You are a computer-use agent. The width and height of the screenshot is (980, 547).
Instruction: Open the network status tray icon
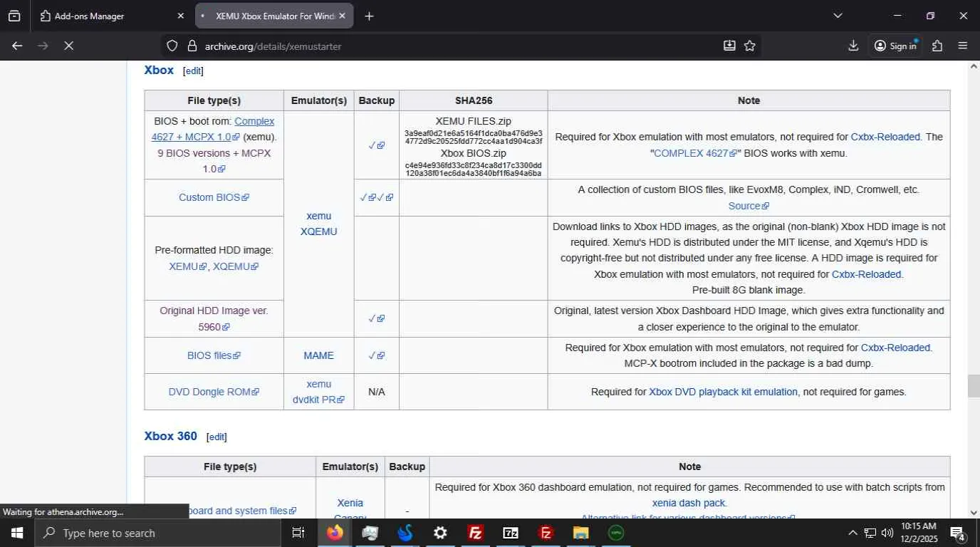click(x=870, y=533)
